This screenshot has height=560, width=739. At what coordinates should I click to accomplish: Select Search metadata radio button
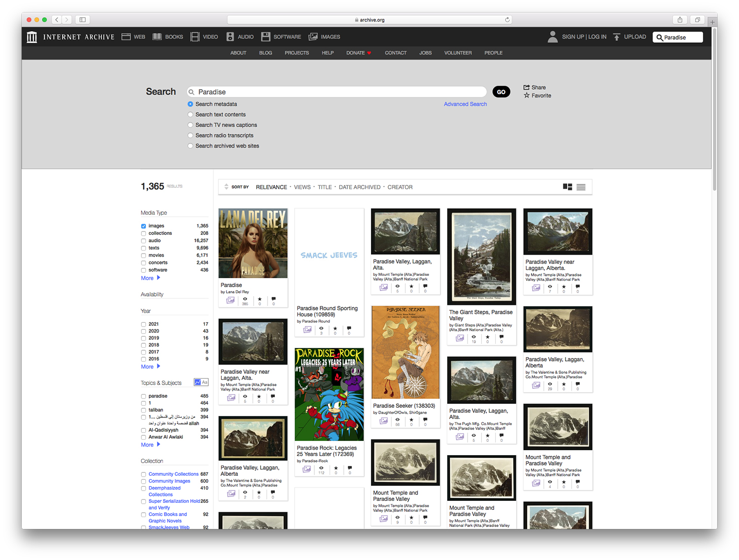tap(190, 104)
